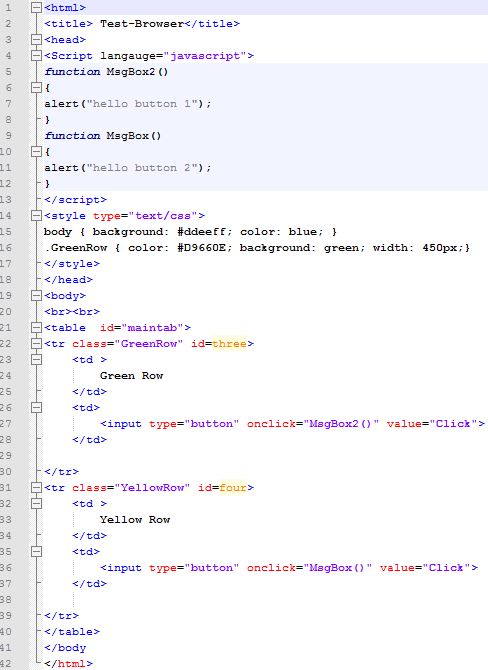This screenshot has width=488, height=670.
Task: Collapse the <body> block fold marker
Action: 37,296
